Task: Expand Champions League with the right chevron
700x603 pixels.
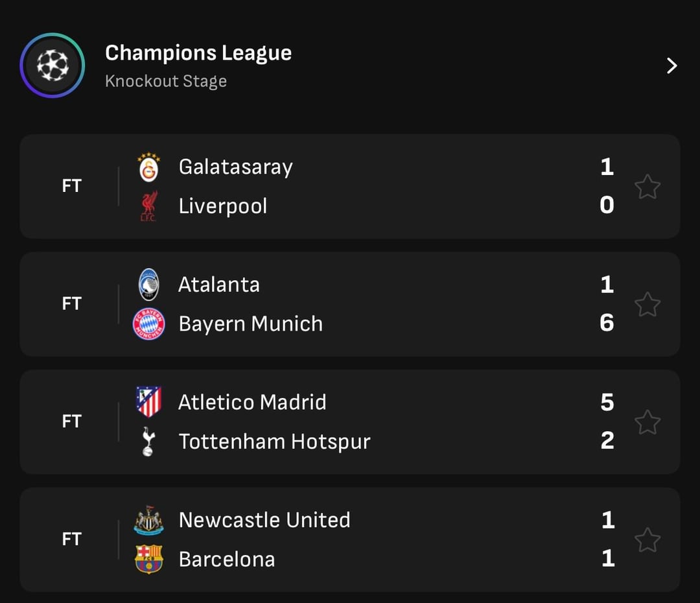Action: pyautogui.click(x=671, y=65)
